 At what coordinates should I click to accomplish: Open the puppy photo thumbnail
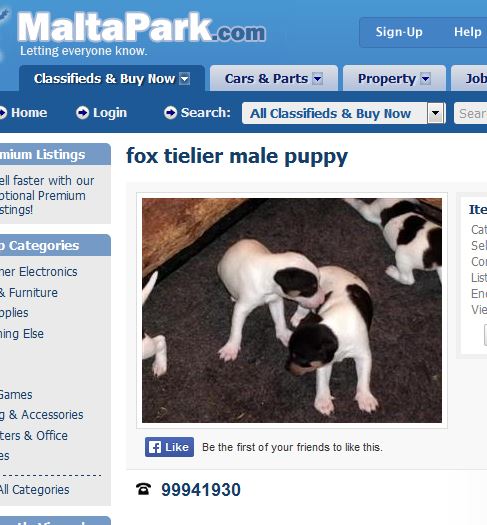click(292, 310)
